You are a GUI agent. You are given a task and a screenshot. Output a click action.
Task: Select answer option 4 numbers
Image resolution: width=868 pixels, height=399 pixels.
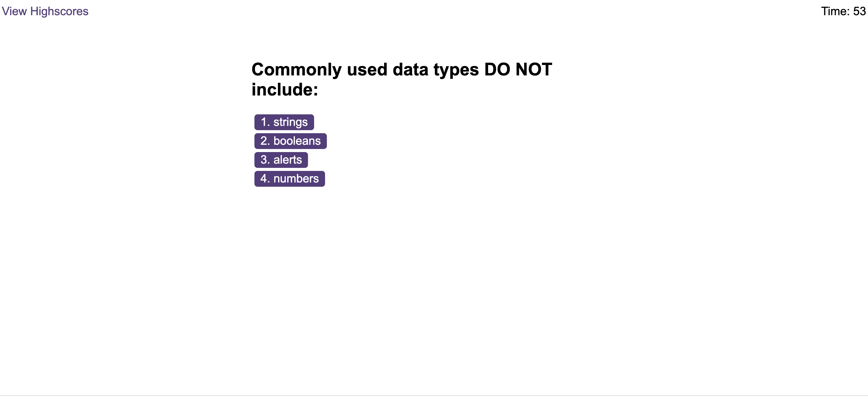(289, 179)
